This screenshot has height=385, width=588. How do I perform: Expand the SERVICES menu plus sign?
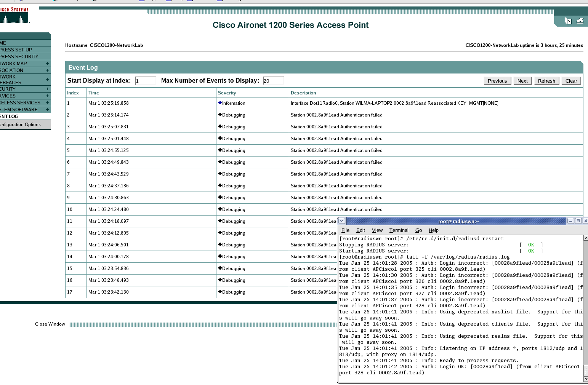[x=48, y=96]
